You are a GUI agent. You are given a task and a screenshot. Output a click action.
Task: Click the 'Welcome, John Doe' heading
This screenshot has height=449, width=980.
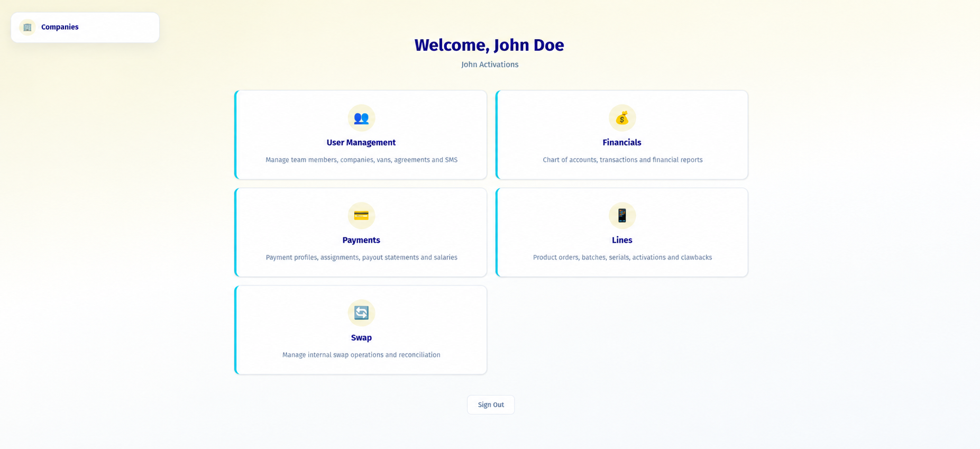(x=489, y=45)
